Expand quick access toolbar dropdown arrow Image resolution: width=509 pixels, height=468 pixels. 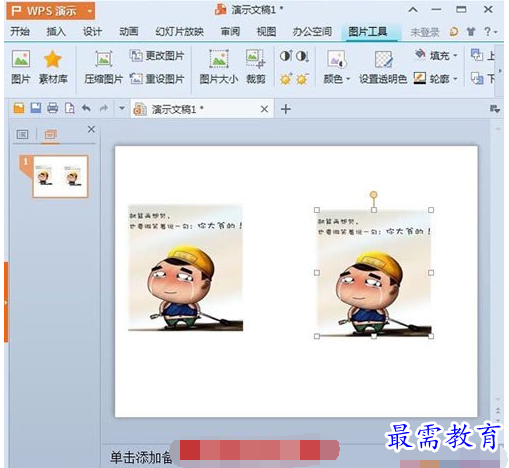click(x=122, y=108)
